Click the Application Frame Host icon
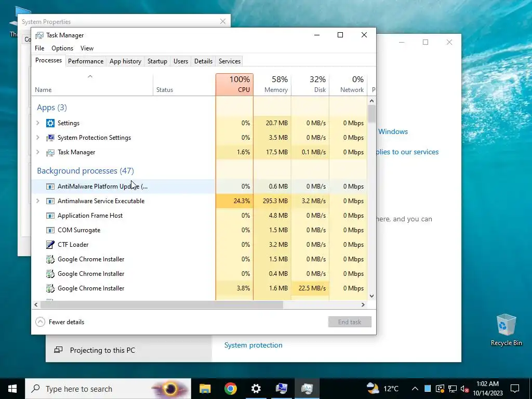Image resolution: width=532 pixels, height=399 pixels. tap(50, 216)
